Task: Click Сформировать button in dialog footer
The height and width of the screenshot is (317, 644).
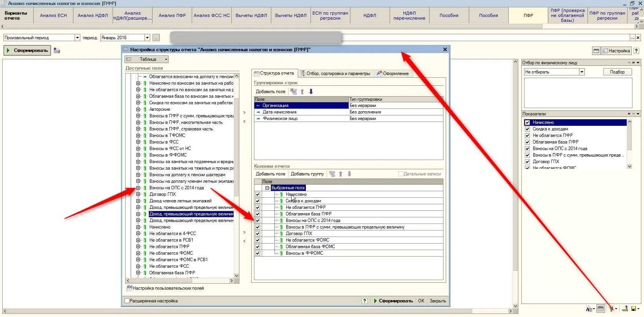Action: coord(393,301)
